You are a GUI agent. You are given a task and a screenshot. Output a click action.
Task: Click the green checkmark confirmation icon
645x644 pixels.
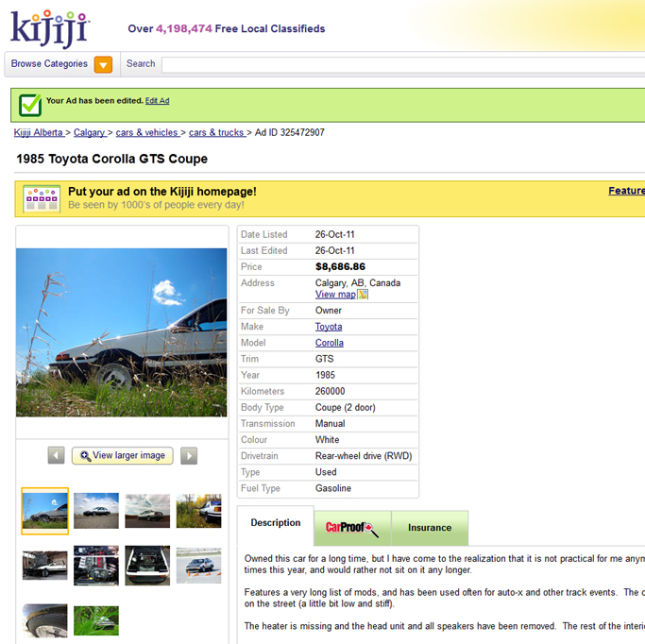(30, 105)
